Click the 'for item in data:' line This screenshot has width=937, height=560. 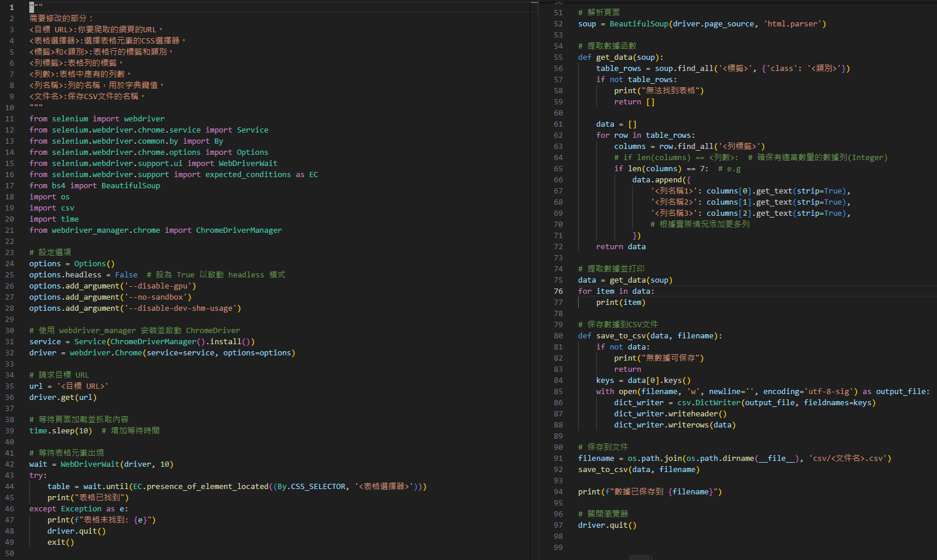(616, 291)
